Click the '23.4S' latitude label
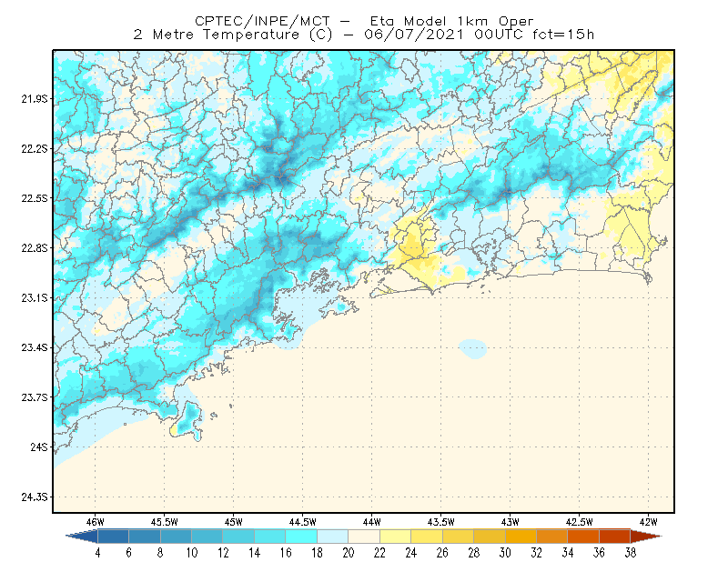This screenshot has height=562, width=728. pos(35,347)
